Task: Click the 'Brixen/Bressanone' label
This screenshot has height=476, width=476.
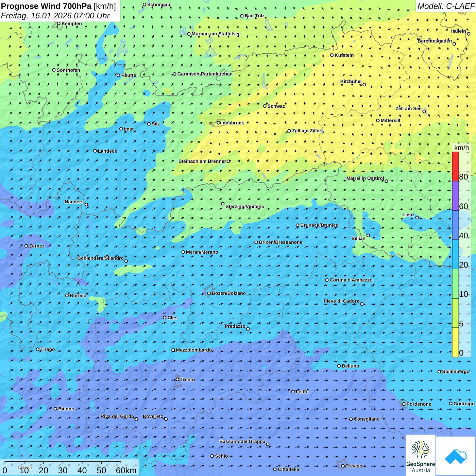Action: tap(280, 242)
